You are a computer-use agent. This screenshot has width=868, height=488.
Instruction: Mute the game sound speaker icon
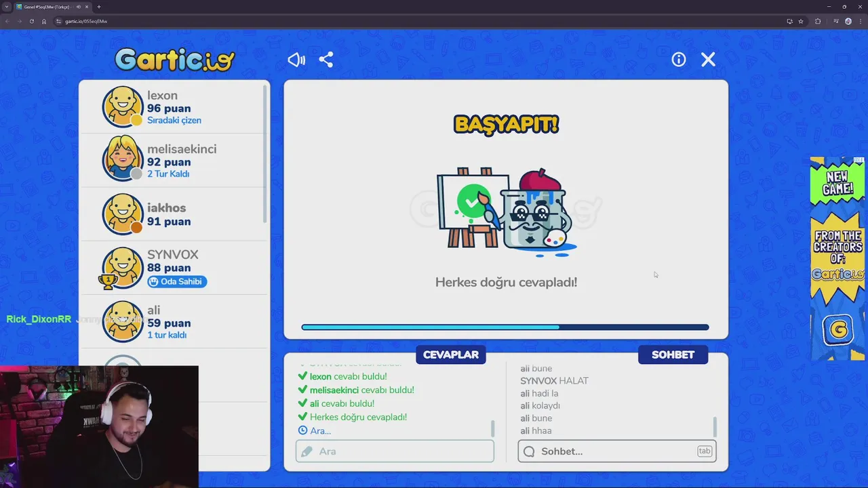coord(296,60)
